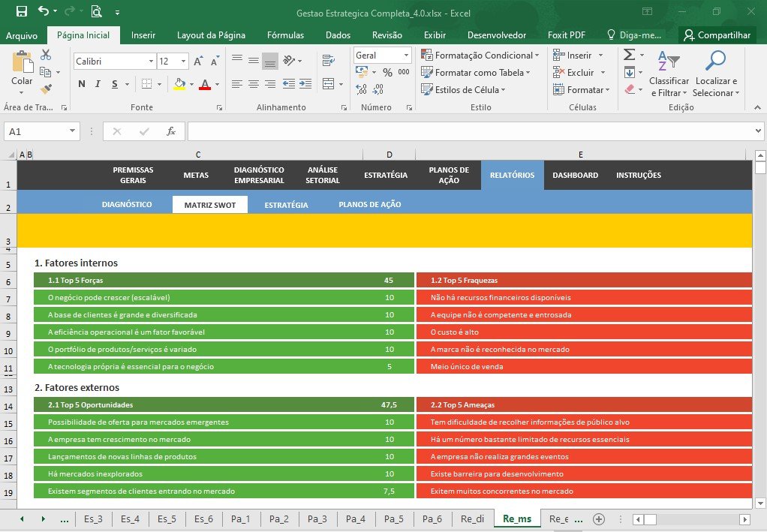Image resolution: width=767 pixels, height=532 pixels.
Task: Select the Pa_3 sheet tab
Action: (x=317, y=518)
